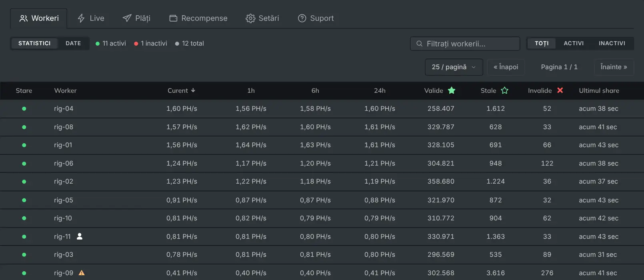Click the 358.680 valid shares value
Image resolution: width=644 pixels, height=280 pixels.
[441, 182]
